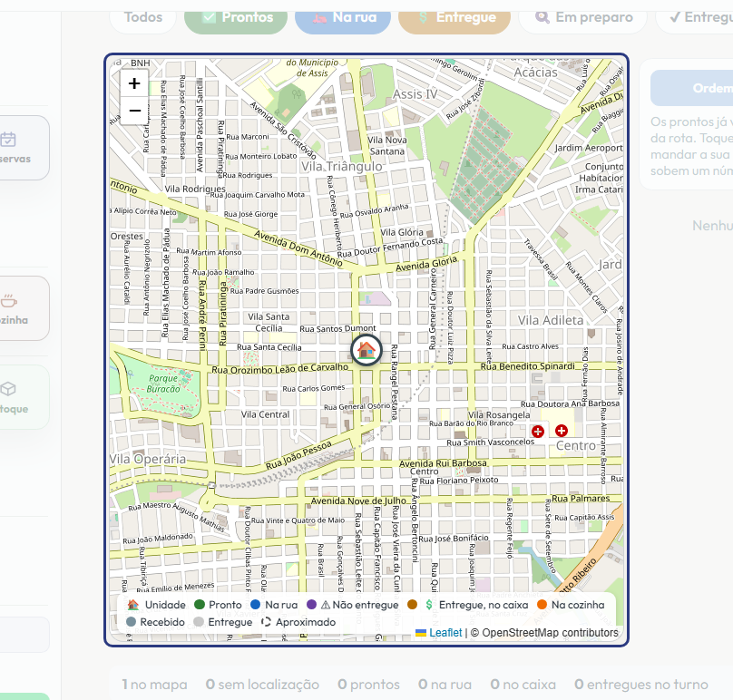Filter orders by the orange Entregue chip
The width and height of the screenshot is (733, 700).
tap(454, 18)
